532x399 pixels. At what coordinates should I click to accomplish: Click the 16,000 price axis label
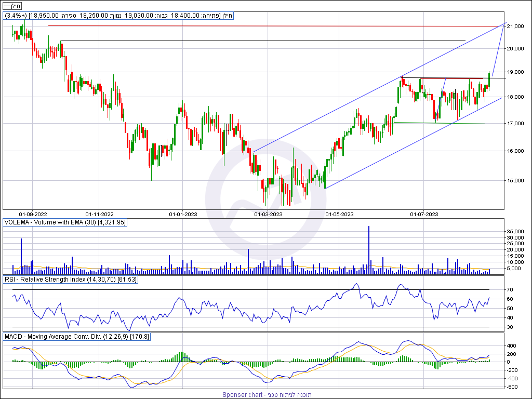coord(516,151)
